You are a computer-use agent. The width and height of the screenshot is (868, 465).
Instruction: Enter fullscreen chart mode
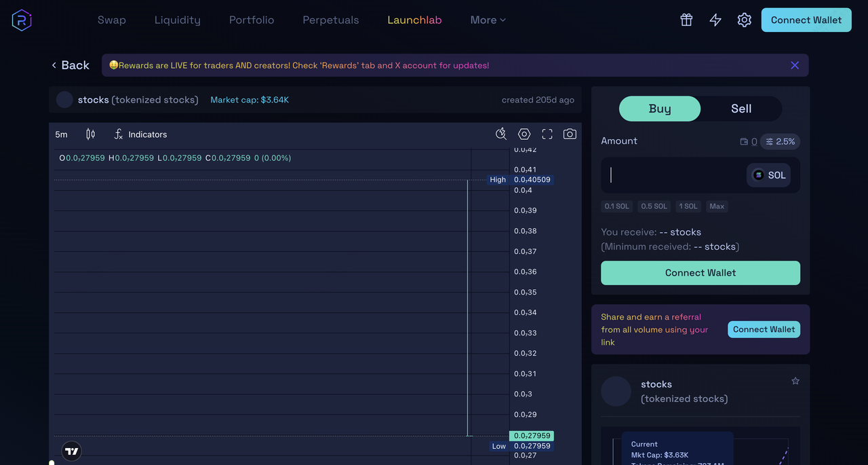pyautogui.click(x=547, y=134)
